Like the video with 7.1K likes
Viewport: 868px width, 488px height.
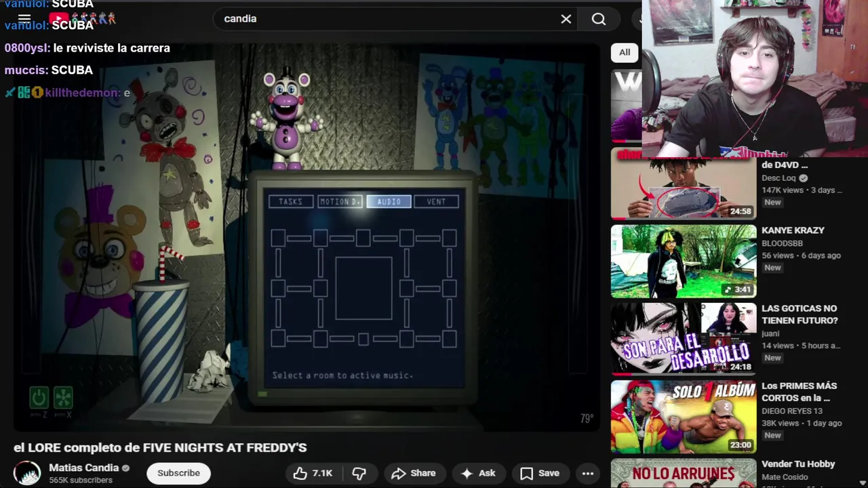coord(313,473)
